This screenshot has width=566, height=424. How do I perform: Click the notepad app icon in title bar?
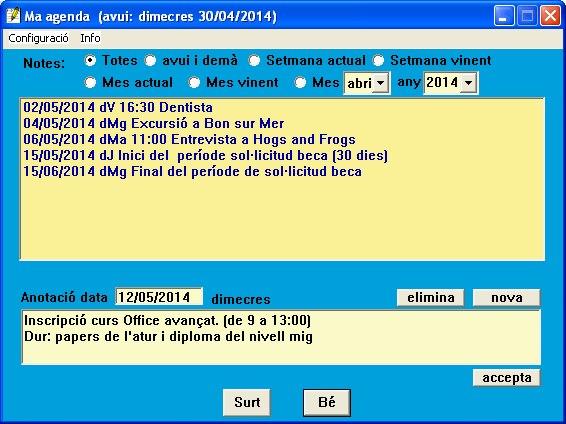click(13, 16)
